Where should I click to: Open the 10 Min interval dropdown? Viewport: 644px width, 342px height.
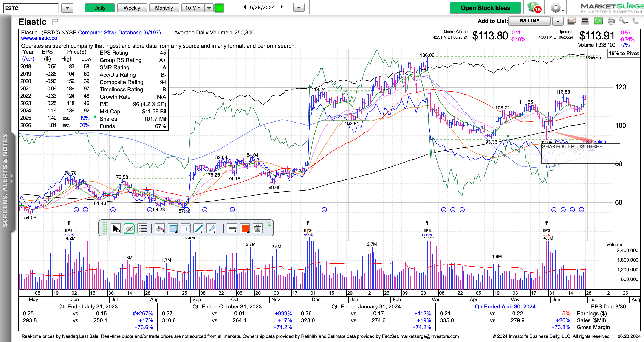(209, 8)
